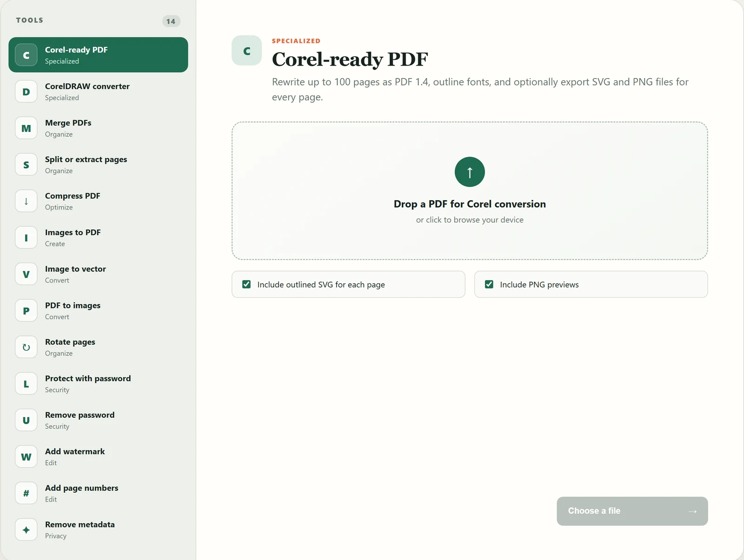
Task: Click the Protect with password 'L' icon
Action: point(26,384)
